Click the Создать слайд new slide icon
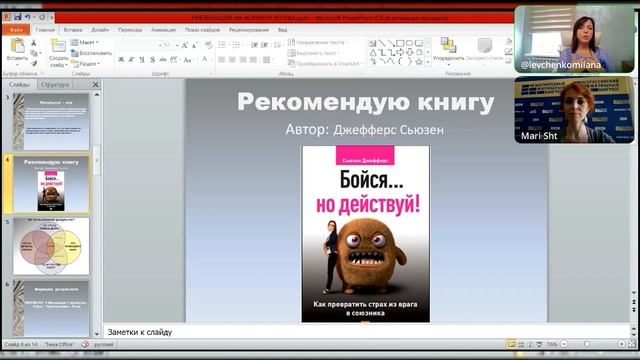The height and width of the screenshot is (360, 640). 58,45
